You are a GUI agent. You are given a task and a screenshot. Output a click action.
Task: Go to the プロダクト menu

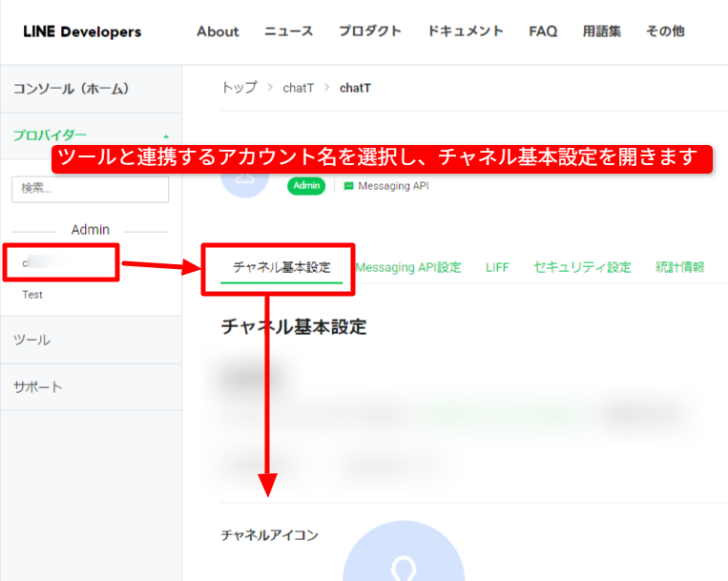tap(370, 31)
